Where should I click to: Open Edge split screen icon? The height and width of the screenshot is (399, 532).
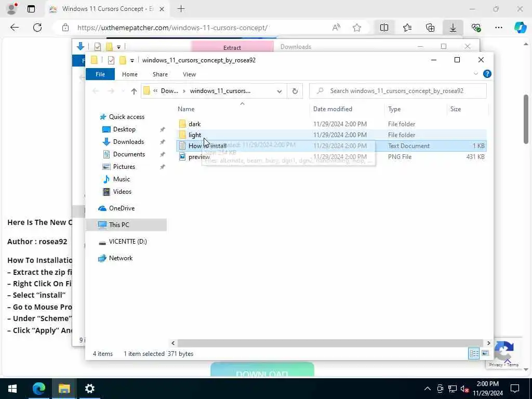(384, 28)
